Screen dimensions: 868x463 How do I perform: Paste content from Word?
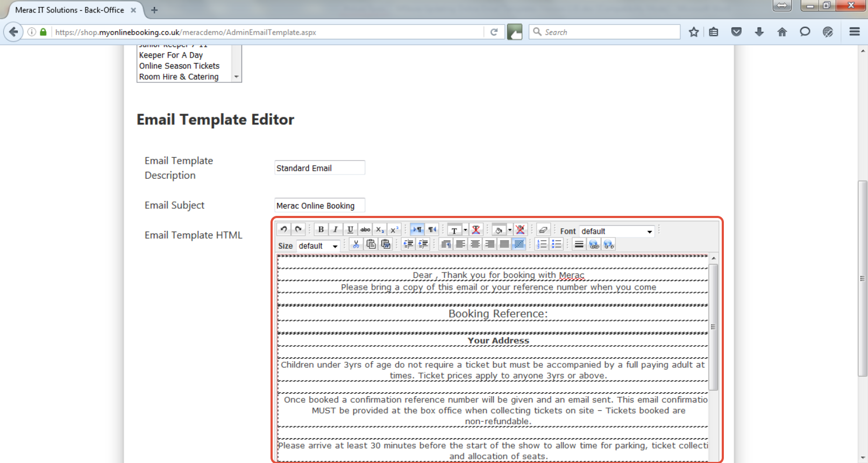pyautogui.click(x=386, y=244)
